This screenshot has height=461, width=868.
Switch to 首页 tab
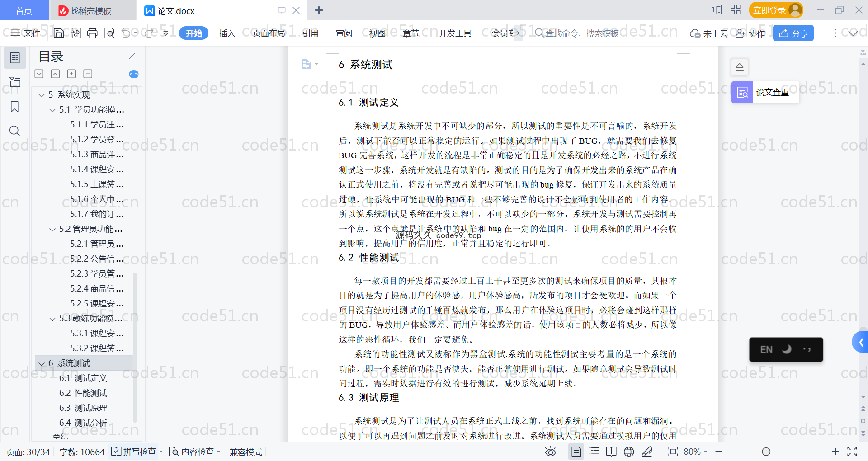pyautogui.click(x=24, y=10)
